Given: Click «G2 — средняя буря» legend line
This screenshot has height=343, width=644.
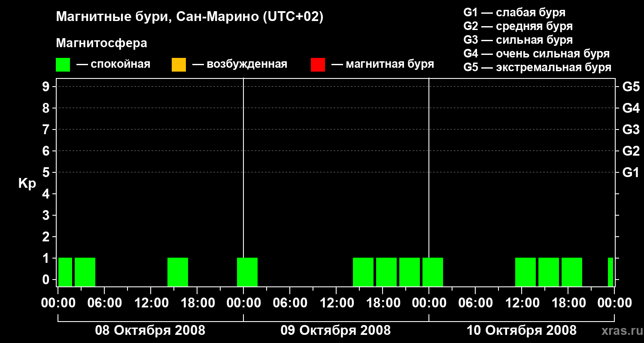Looking at the screenshot, I should tap(518, 26).
